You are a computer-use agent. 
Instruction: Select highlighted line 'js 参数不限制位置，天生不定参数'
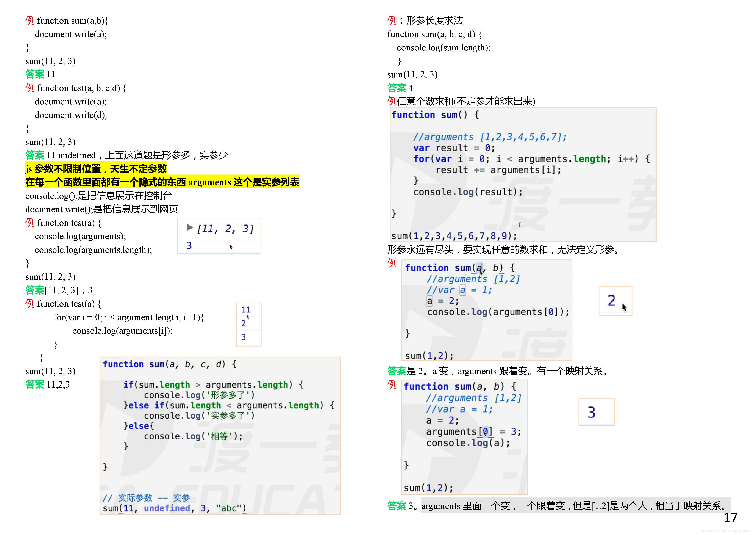click(x=96, y=169)
